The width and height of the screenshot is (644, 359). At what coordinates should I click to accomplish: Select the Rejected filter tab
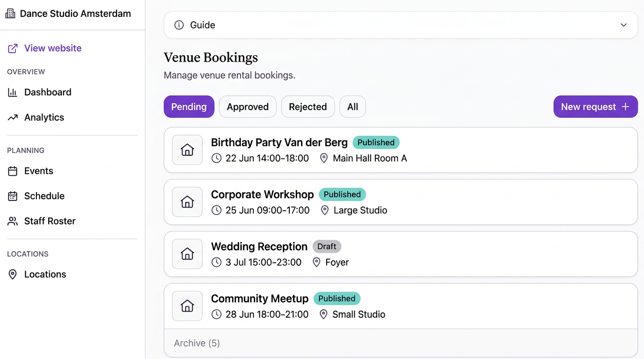click(x=307, y=107)
